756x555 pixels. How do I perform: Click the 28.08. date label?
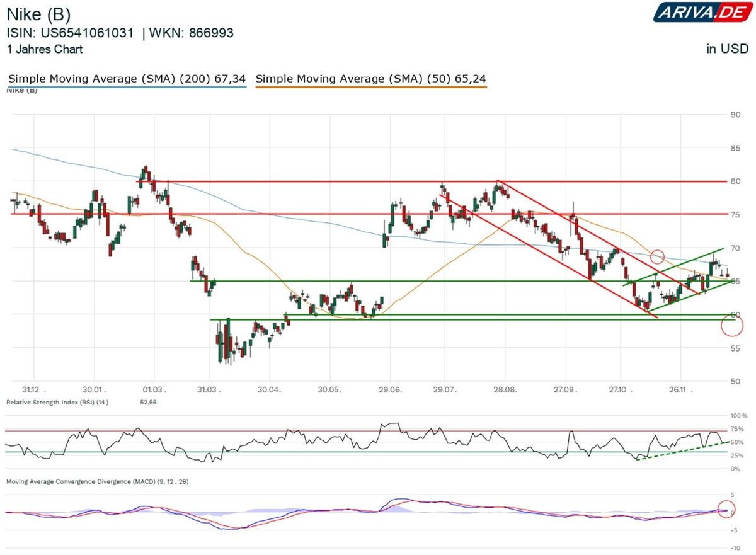click(x=505, y=390)
